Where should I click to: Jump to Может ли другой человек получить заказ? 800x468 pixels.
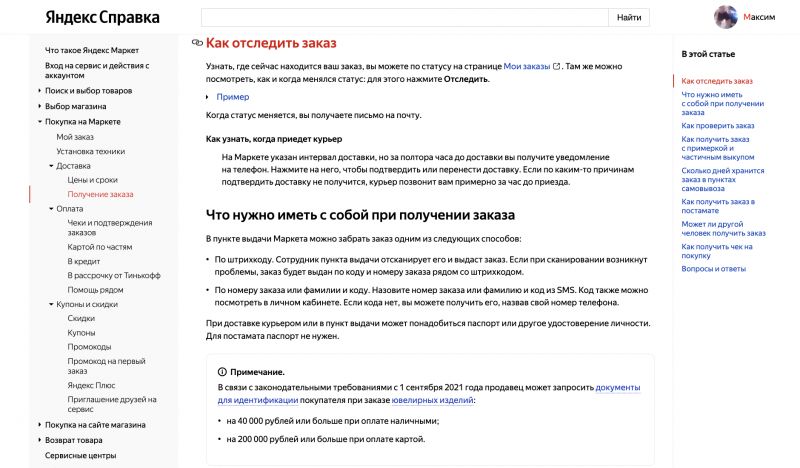(x=723, y=229)
